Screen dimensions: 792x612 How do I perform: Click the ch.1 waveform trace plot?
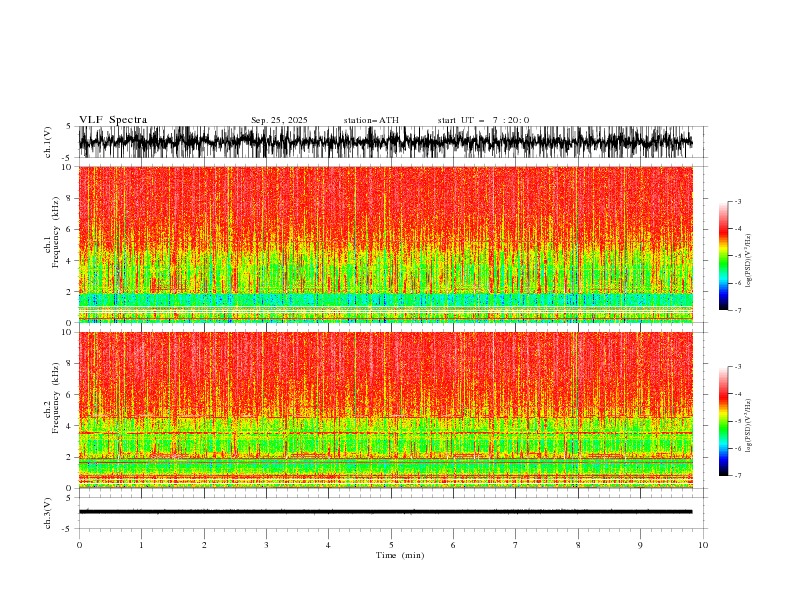tap(385, 142)
